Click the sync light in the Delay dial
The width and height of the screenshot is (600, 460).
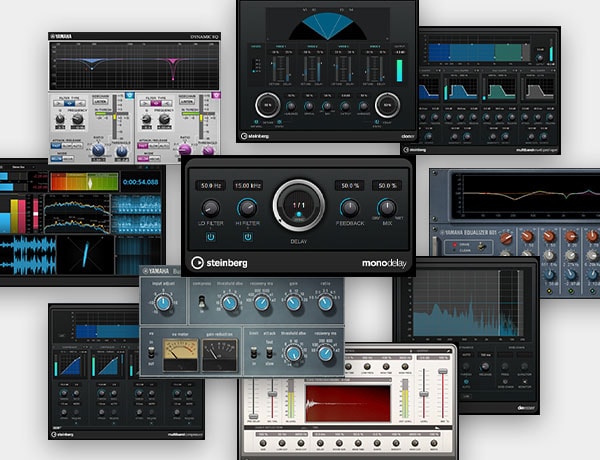pos(300,212)
